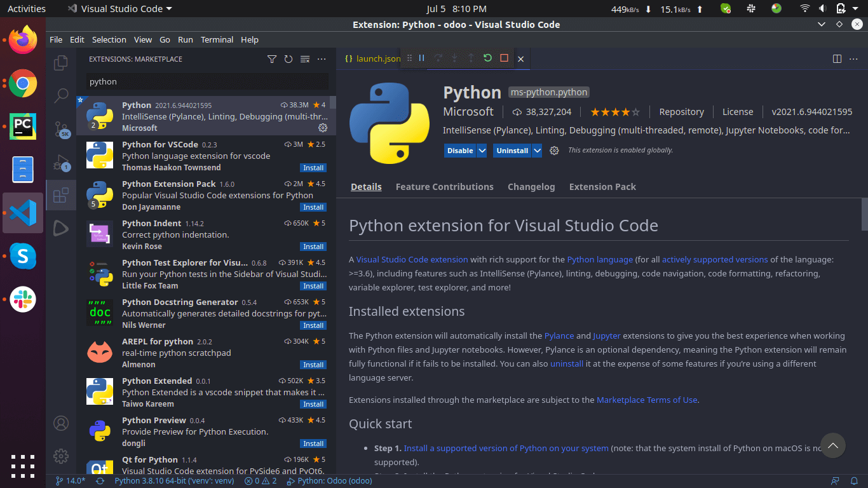Open PyCharm from the Ubuntu dock
The image size is (868, 488).
pos(23,126)
